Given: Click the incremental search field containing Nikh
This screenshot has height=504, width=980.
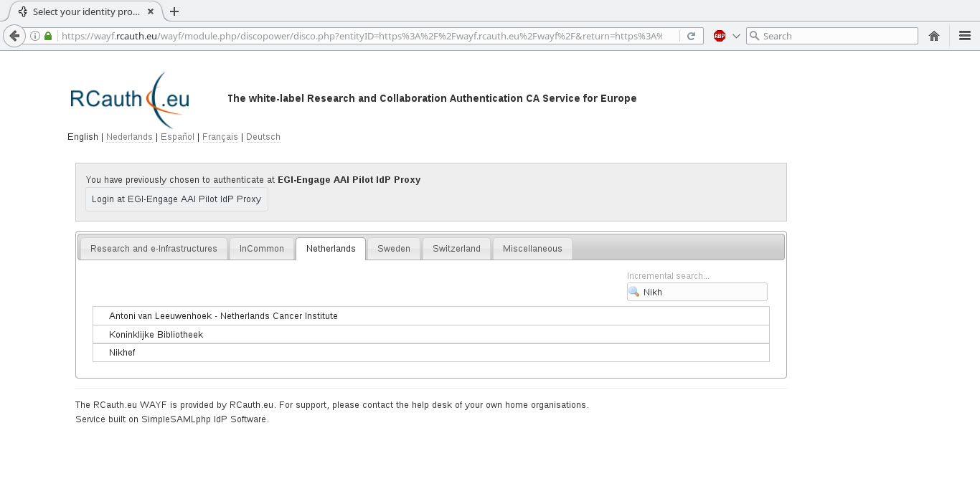Looking at the screenshot, I should point(697,292).
